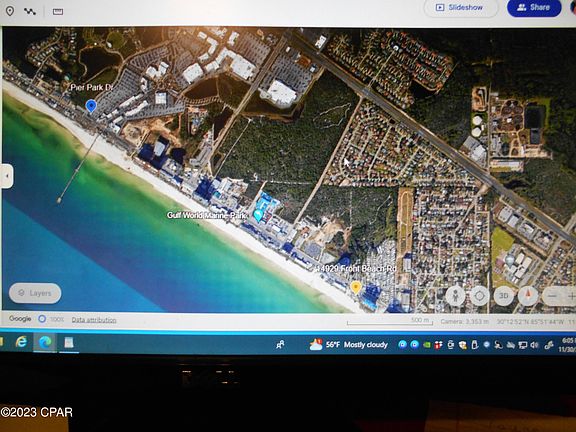Start the Slideshow presentation

pyautogui.click(x=461, y=8)
